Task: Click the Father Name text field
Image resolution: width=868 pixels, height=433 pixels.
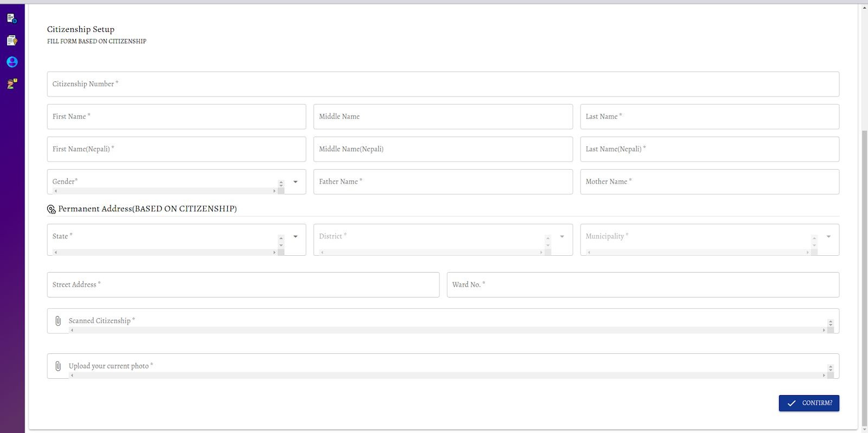Action: pos(443,182)
